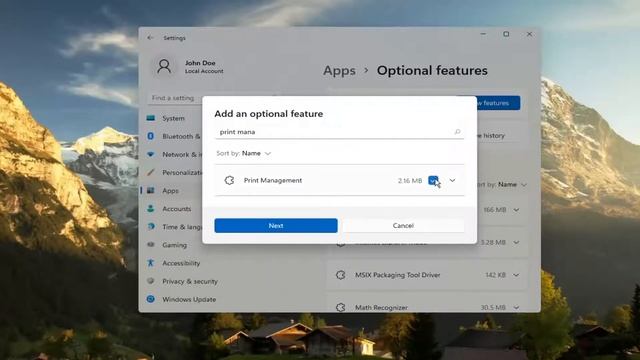
Task: Click the Accessibility figure icon
Action: click(x=151, y=263)
